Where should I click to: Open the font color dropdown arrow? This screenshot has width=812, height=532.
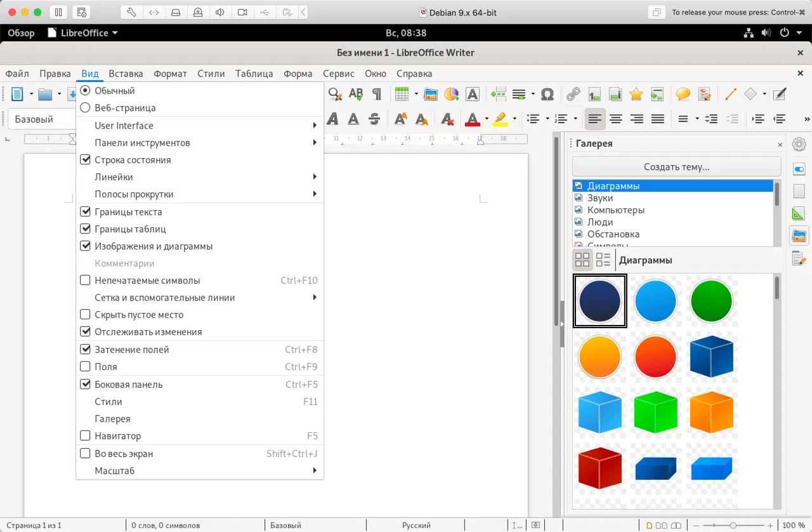487,119
